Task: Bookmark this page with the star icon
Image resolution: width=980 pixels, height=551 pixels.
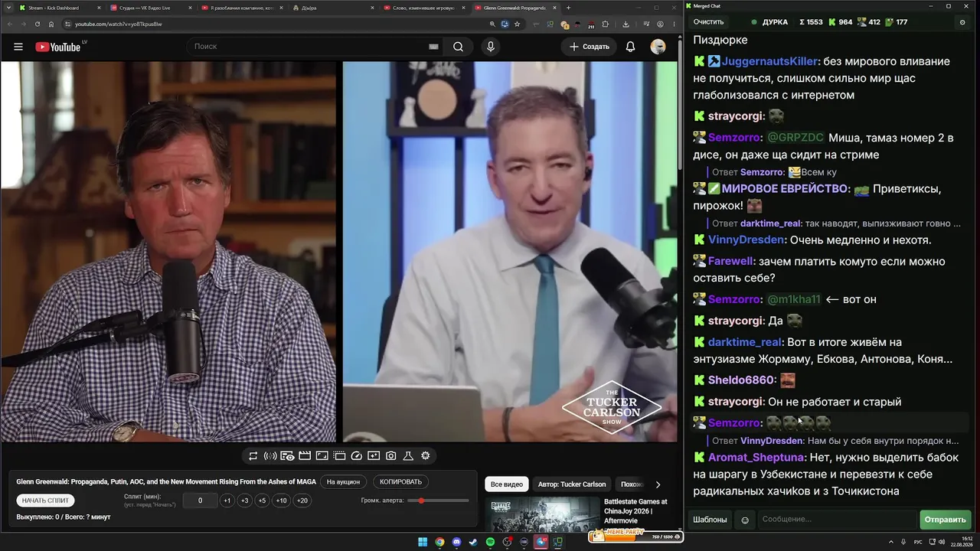Action: coord(517,24)
